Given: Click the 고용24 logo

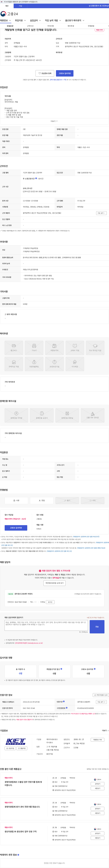Looking at the screenshot, I should coord(9,14).
